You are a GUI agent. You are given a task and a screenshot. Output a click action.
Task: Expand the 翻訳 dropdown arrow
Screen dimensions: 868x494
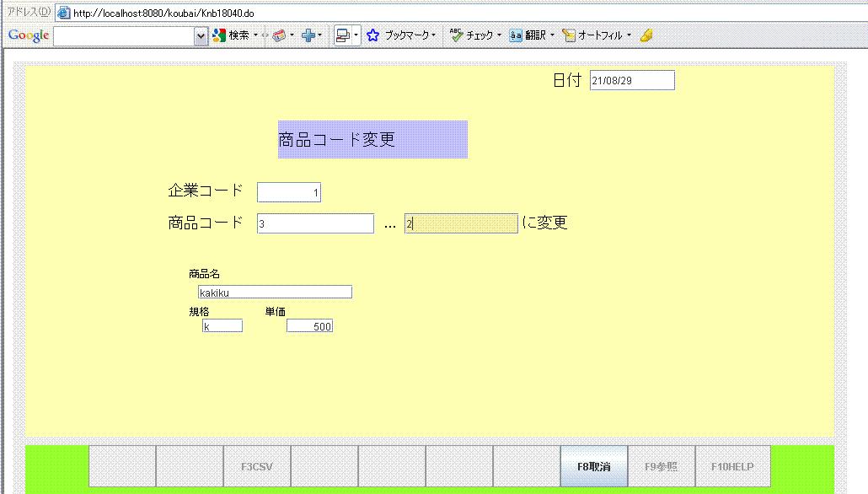point(552,35)
